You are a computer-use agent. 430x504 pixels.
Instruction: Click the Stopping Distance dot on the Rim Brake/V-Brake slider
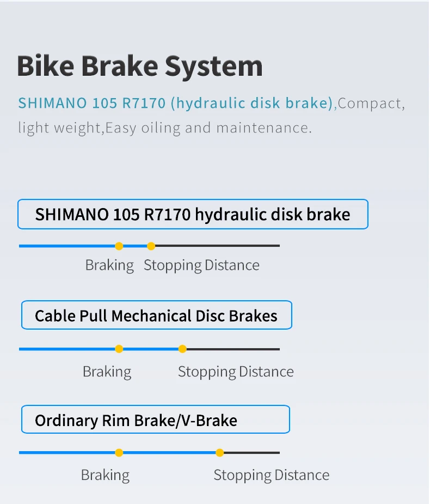coord(219,452)
